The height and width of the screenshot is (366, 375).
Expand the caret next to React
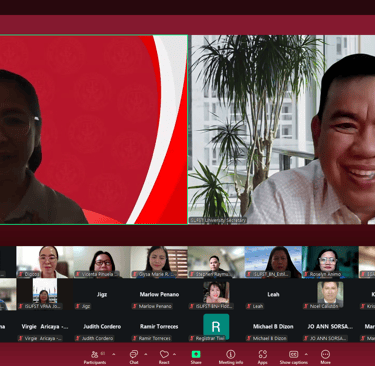click(174, 354)
